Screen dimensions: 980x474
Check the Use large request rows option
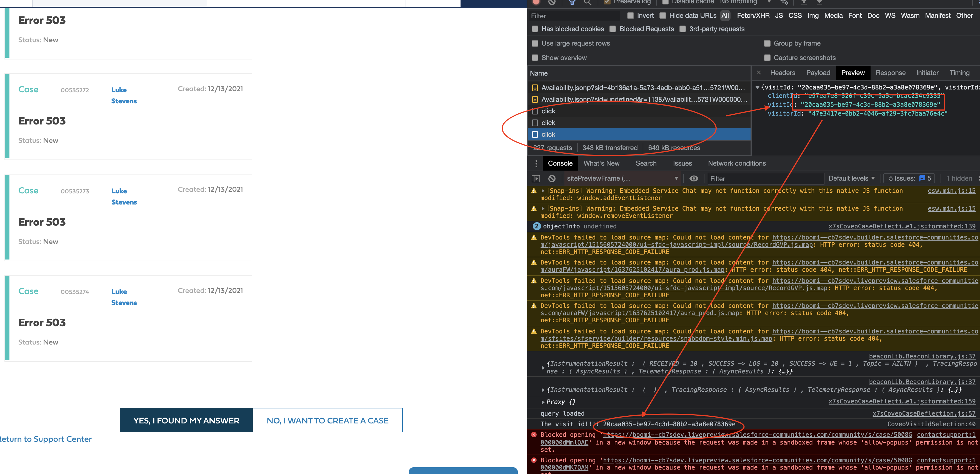point(535,43)
